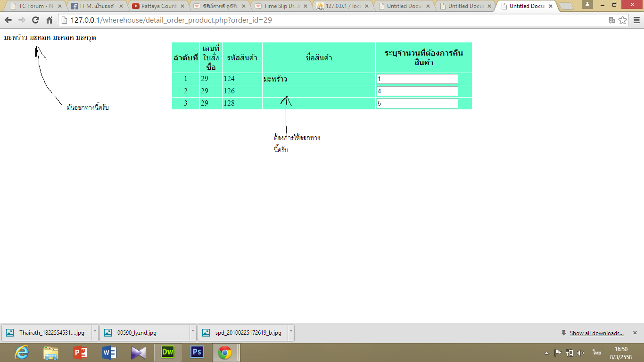Switch to the TC Forum tab
This screenshot has height=362, width=644.
pyautogui.click(x=35, y=6)
